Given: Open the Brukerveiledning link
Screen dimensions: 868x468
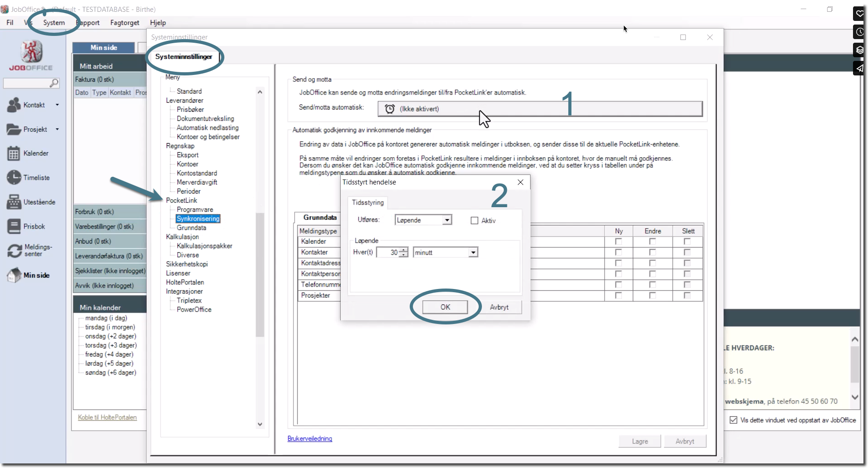Looking at the screenshot, I should 310,439.
